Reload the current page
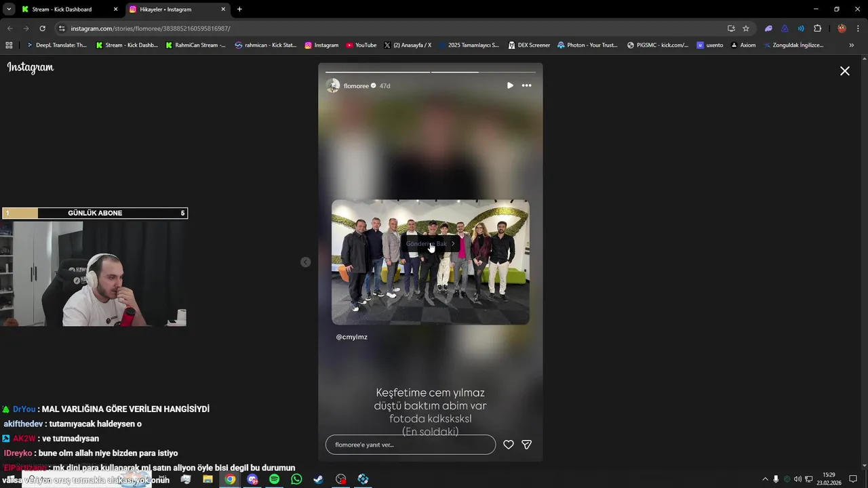This screenshot has width=868, height=488. pos(42,28)
